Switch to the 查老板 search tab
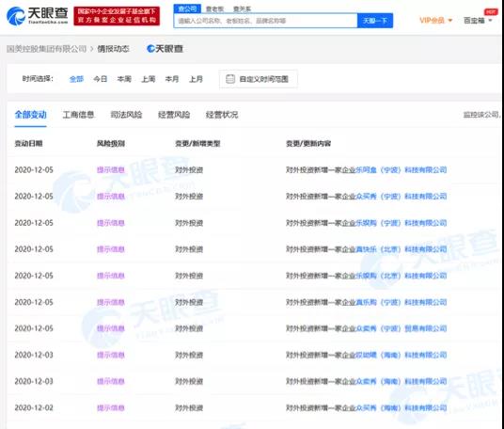The image size is (504, 429). coord(214,9)
